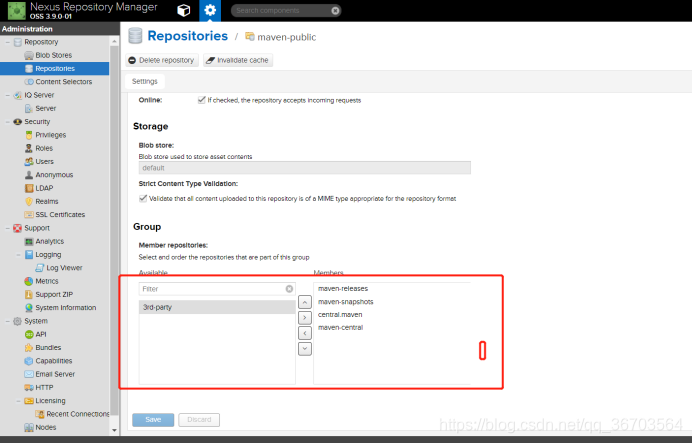Add selected repository to Members arrow
The image size is (692, 443).
[x=305, y=318]
